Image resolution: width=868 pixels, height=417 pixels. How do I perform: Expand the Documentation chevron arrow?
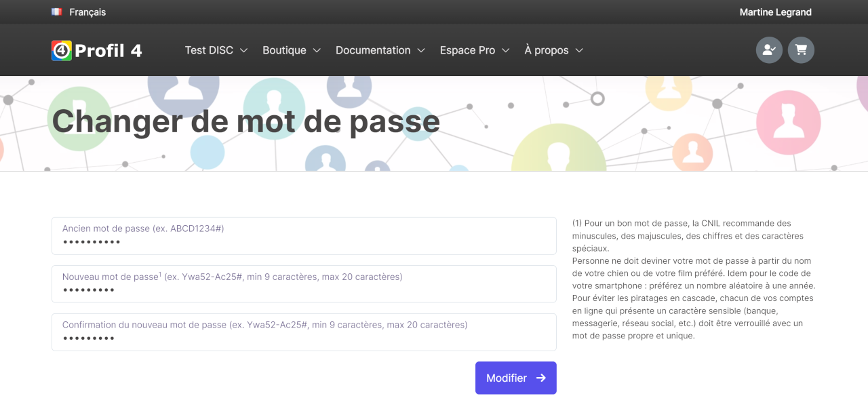click(421, 51)
